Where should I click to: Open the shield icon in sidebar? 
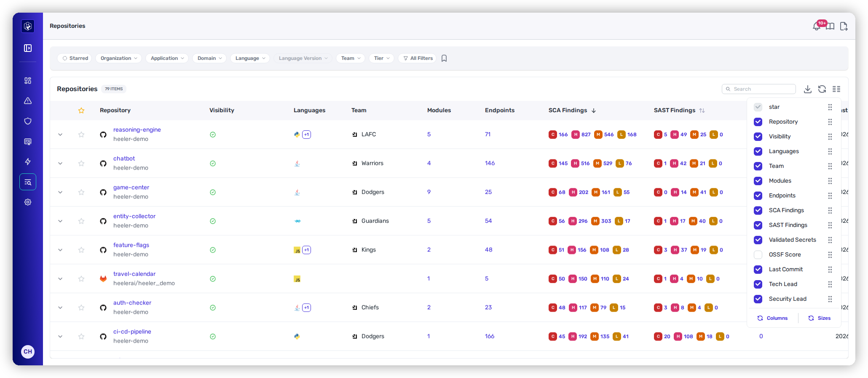[x=28, y=121]
